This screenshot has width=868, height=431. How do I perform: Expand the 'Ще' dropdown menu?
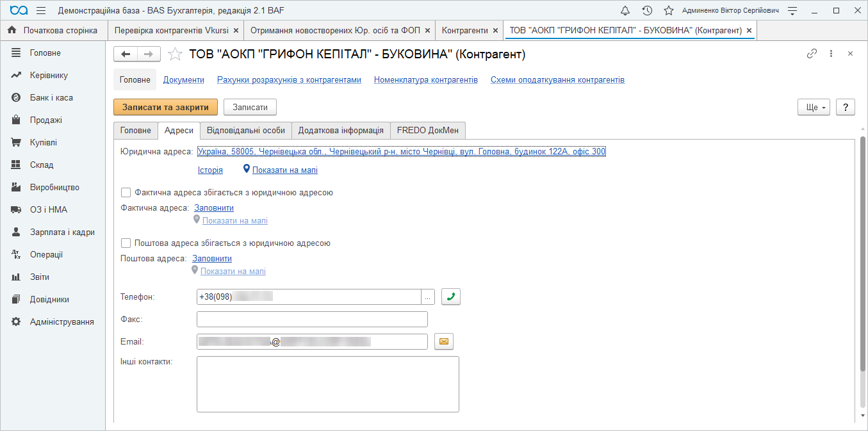click(x=814, y=108)
